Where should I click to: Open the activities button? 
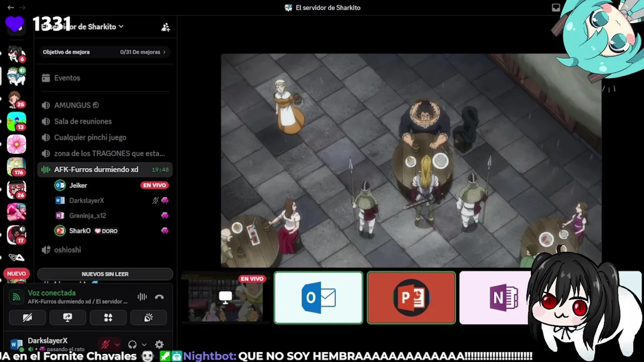point(108,317)
